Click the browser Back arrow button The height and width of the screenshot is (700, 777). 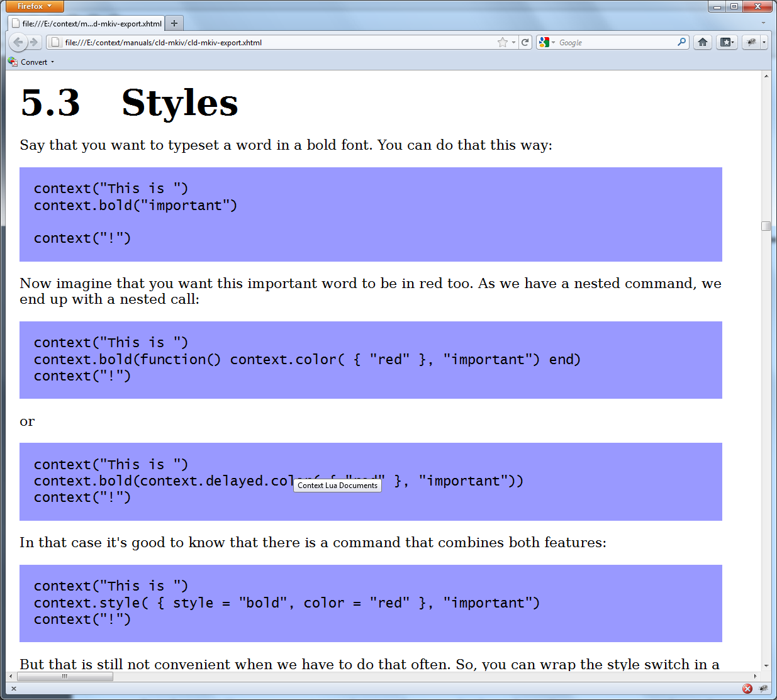point(18,42)
